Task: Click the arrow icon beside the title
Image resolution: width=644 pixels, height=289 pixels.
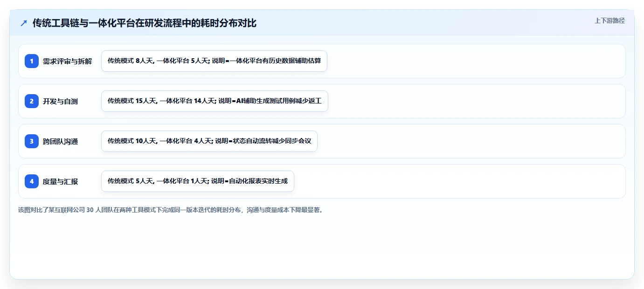Action: pos(24,23)
